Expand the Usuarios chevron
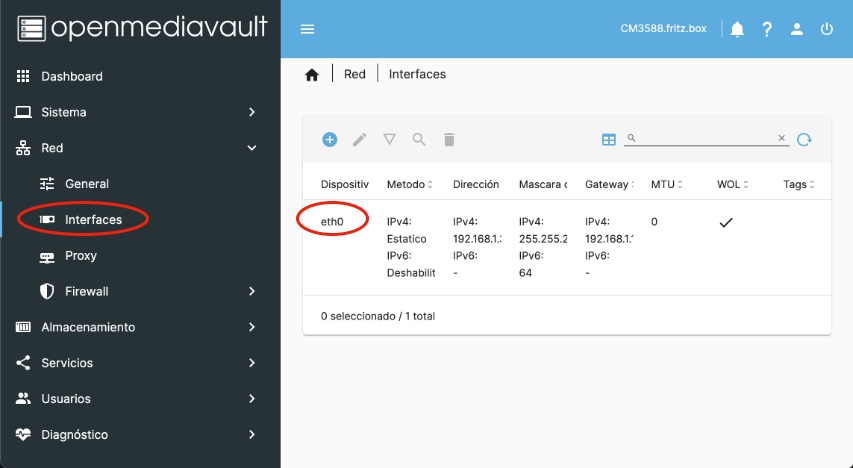The image size is (853, 468). (x=252, y=399)
